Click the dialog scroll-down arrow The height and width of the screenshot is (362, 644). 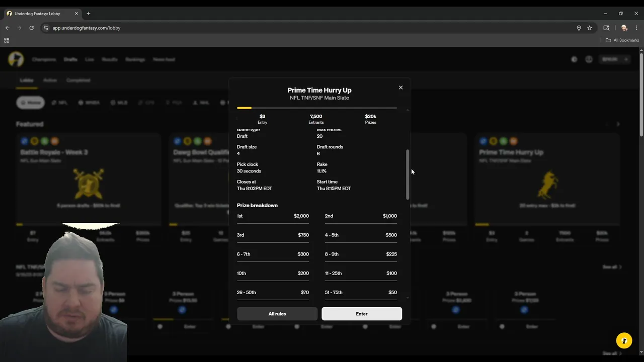(x=408, y=298)
